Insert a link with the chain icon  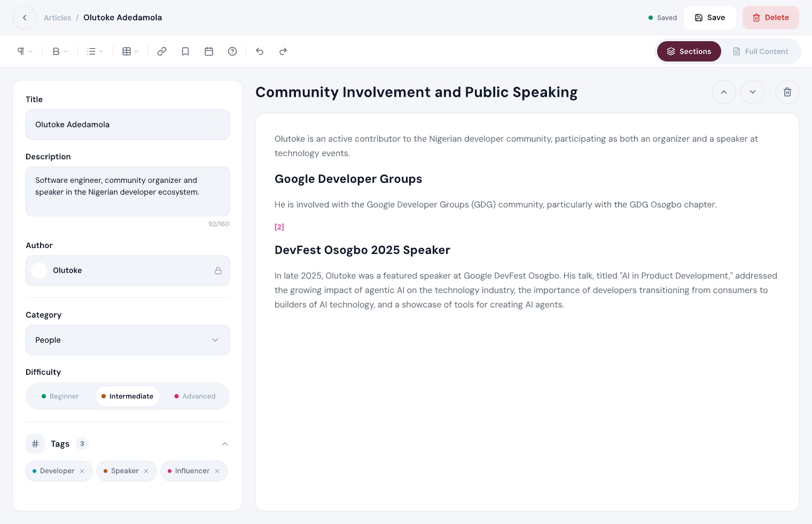click(162, 51)
